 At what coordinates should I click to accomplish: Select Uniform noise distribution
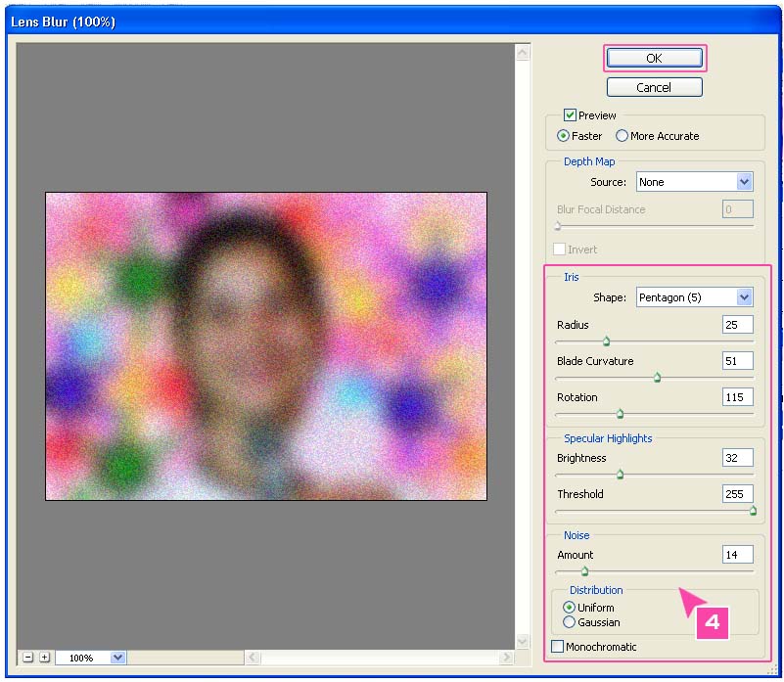[x=570, y=608]
